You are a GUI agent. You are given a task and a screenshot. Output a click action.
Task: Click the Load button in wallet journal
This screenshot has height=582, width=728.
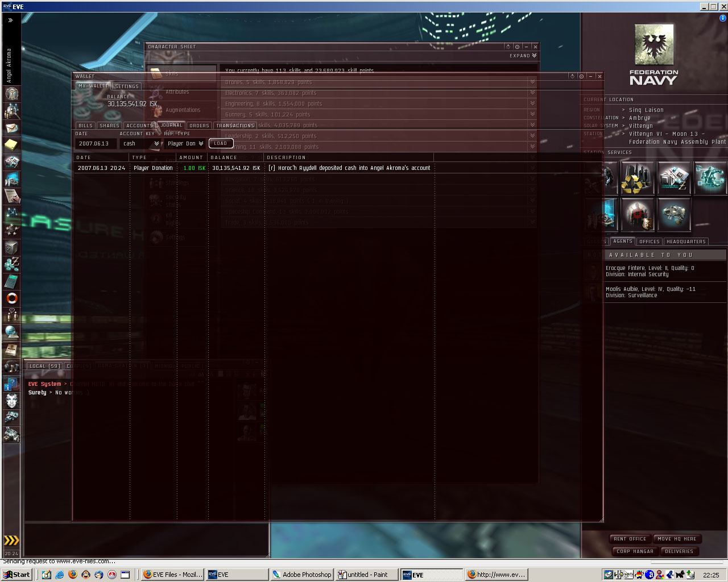[221, 143]
